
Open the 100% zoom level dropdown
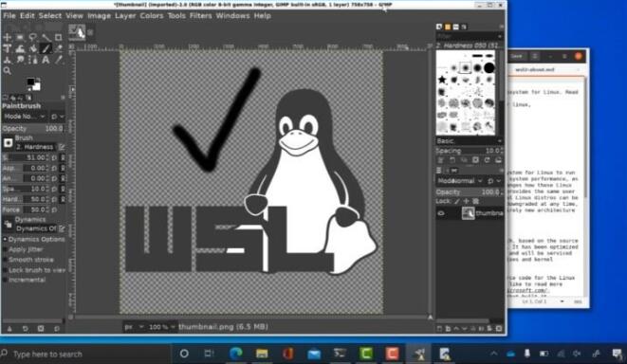tap(161, 327)
